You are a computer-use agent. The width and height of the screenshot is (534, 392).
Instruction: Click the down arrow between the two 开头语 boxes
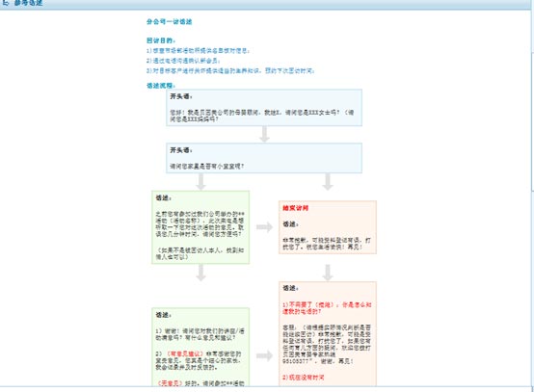[x=264, y=134]
